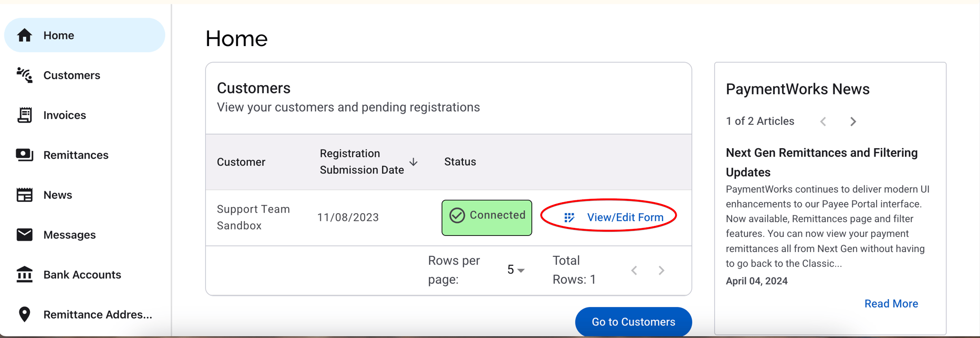Click the View/Edit Form grid icon

(x=570, y=216)
